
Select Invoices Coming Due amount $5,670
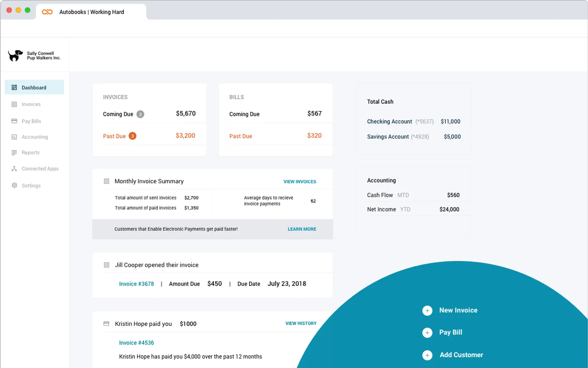186,114
